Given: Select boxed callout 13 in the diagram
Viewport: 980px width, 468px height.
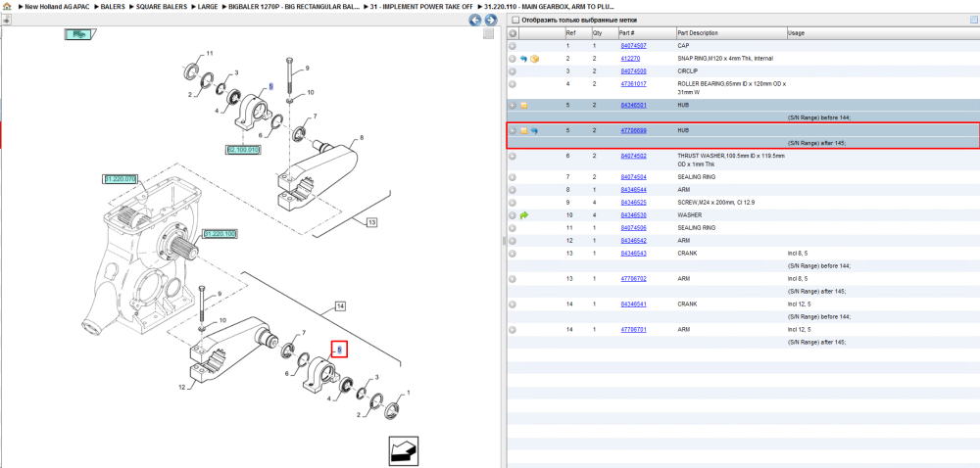Looking at the screenshot, I should [x=371, y=223].
